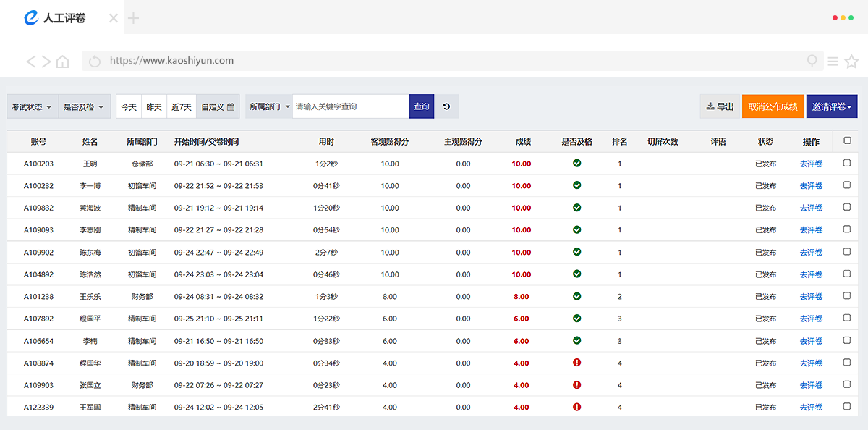The image size is (868, 430).
Task: Open the browser hamburger menu icon
Action: pos(833,62)
